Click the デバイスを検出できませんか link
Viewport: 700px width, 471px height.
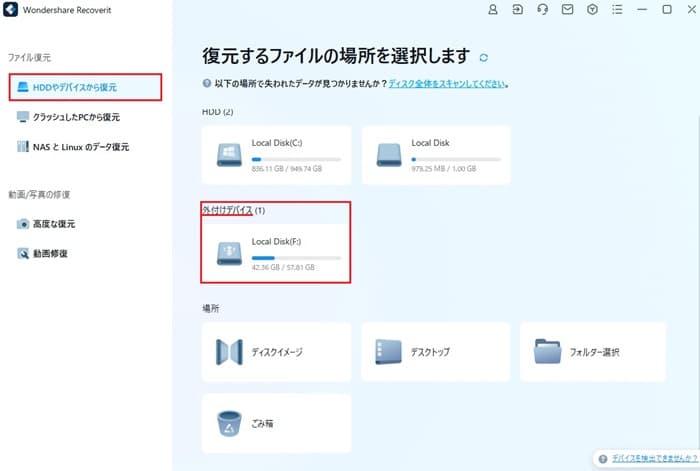(x=654, y=458)
